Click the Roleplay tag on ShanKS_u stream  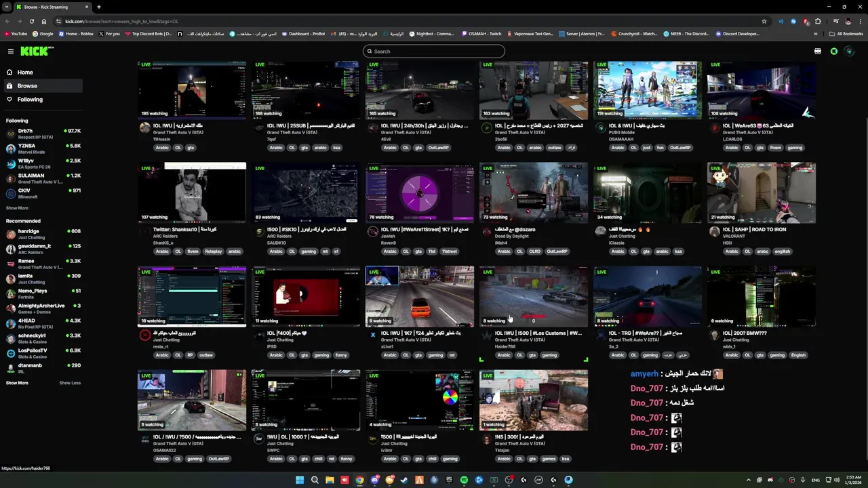(214, 251)
